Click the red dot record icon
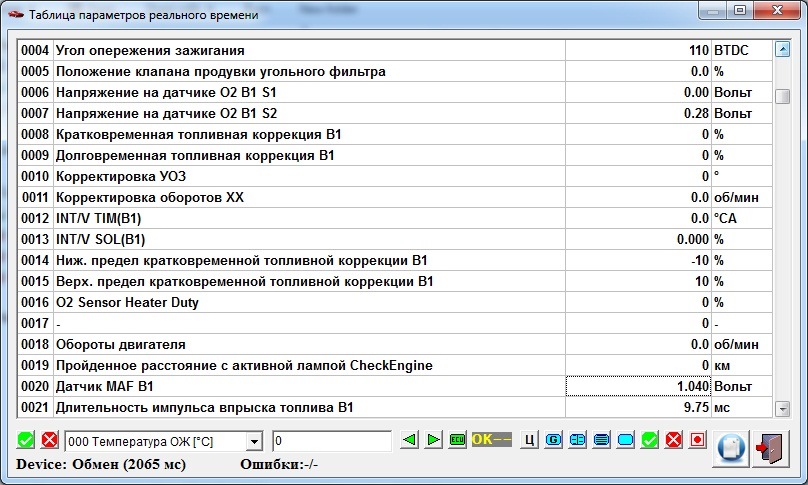 click(x=697, y=440)
